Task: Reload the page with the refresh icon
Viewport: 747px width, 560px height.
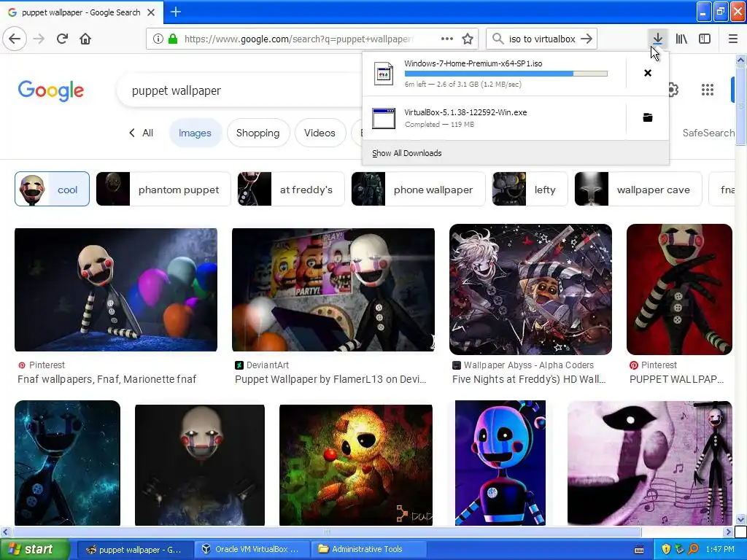Action: (62, 39)
